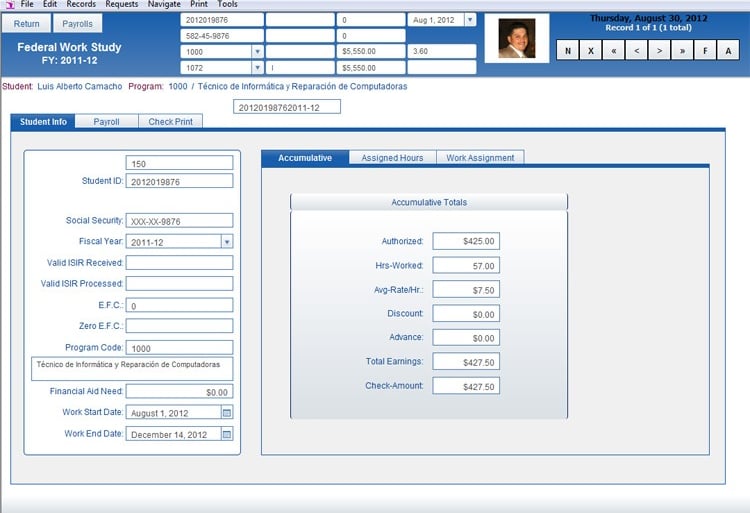Click the Authorized amount field
This screenshot has width=750, height=513.
pyautogui.click(x=466, y=241)
